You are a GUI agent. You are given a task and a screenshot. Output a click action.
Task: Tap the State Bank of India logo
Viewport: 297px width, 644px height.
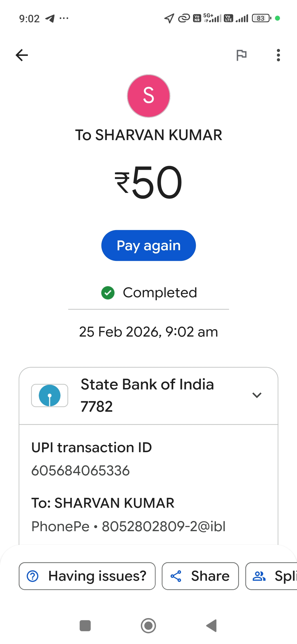tap(50, 395)
